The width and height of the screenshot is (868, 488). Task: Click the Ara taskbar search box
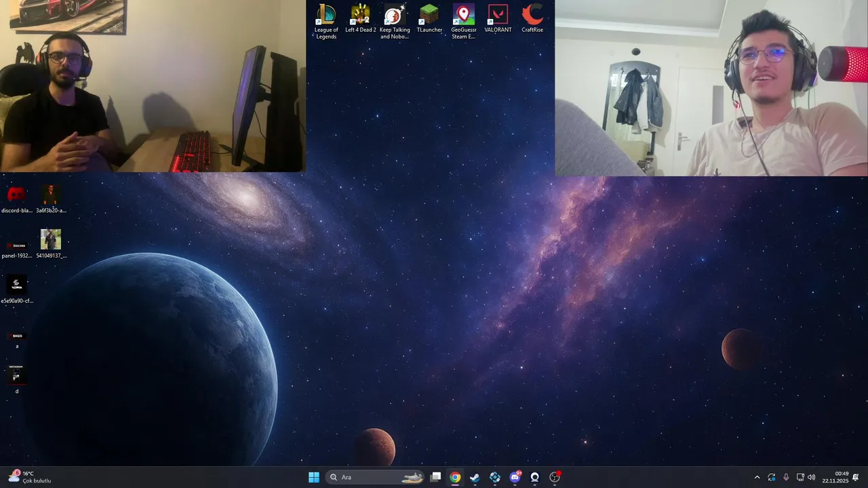[x=375, y=477]
